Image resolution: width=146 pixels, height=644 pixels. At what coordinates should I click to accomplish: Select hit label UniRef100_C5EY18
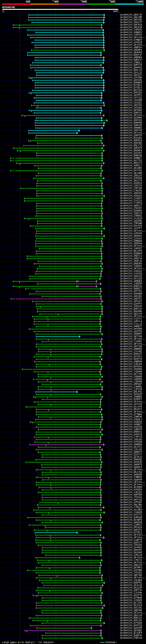131,638
